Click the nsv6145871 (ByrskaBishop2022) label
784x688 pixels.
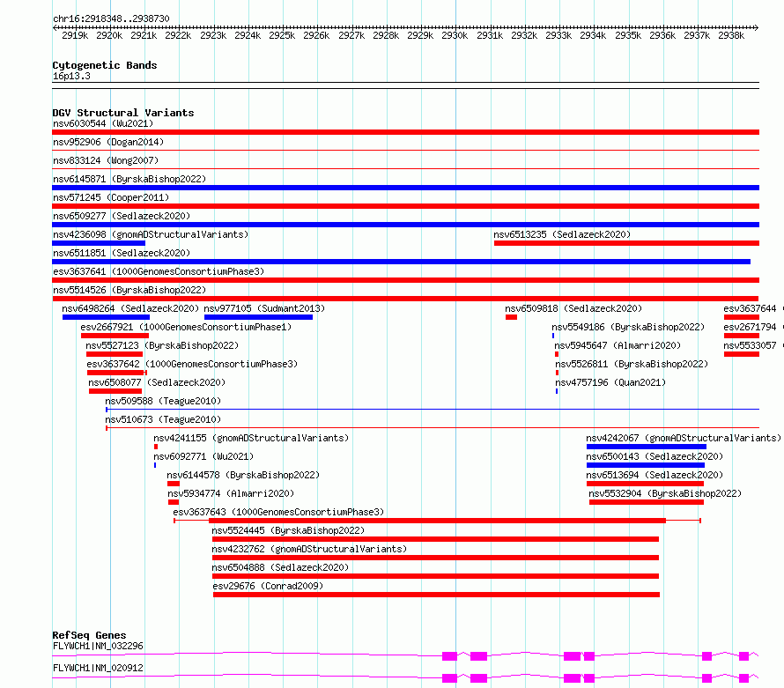click(129, 179)
